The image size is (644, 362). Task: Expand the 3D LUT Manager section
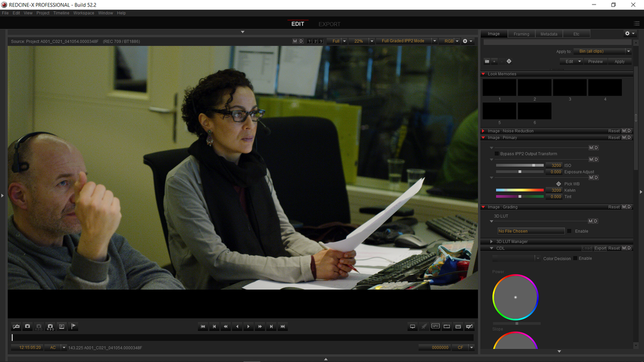pos(492,242)
